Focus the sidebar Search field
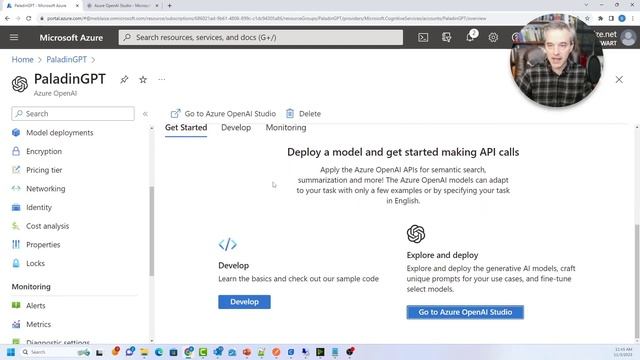Image resolution: width=640 pixels, height=360 pixels. [73, 113]
